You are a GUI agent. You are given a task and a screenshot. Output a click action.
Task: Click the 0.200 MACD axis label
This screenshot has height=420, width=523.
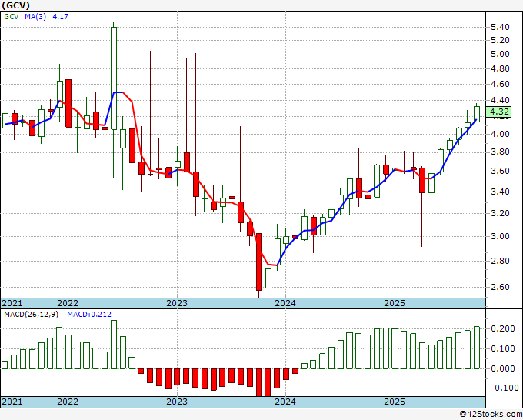[503, 329]
